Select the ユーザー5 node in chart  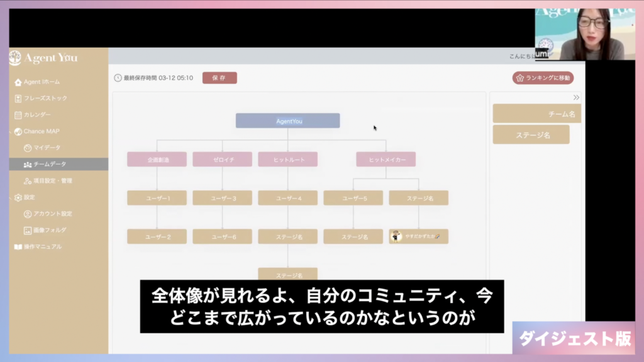[353, 198]
